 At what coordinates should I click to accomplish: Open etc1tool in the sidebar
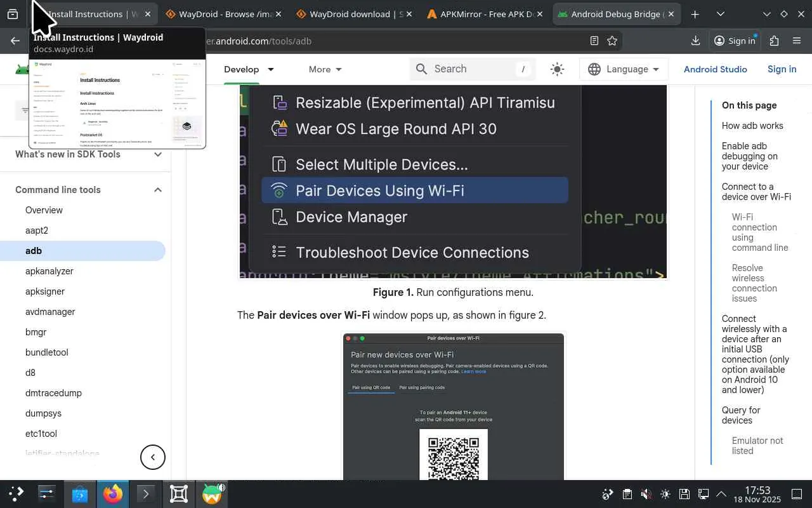(x=41, y=434)
